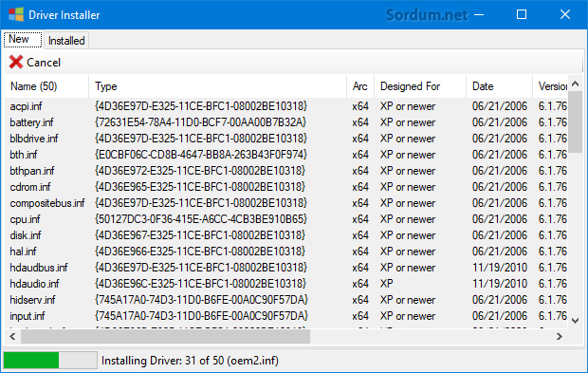Click type GUID {4D36E972-E325-11CE-BFC1-08002BE10318}

pos(200,171)
